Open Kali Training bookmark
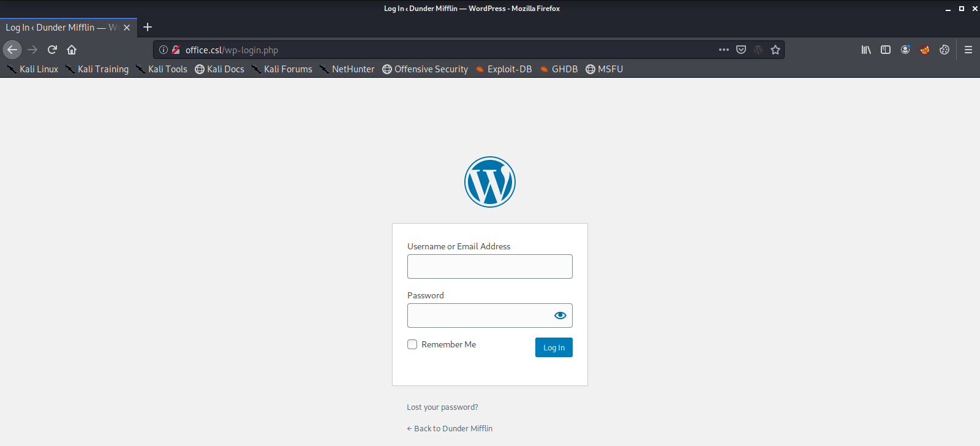This screenshot has width=980, height=446. click(97, 69)
